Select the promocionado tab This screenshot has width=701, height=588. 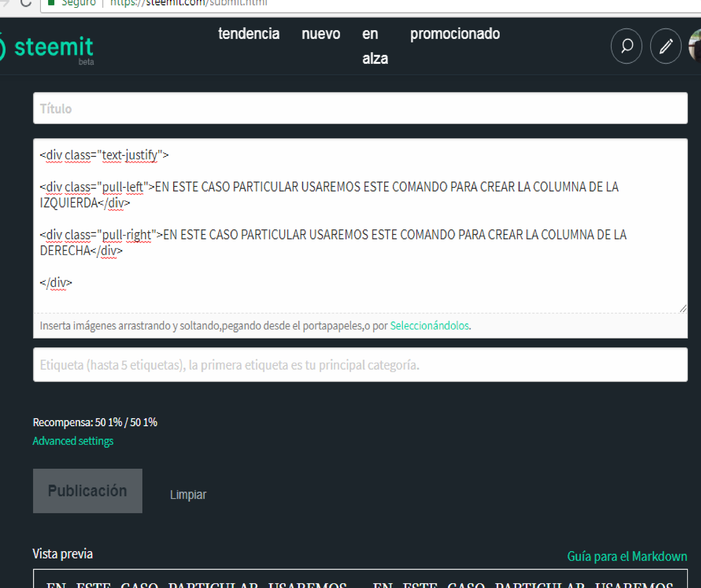(x=455, y=34)
